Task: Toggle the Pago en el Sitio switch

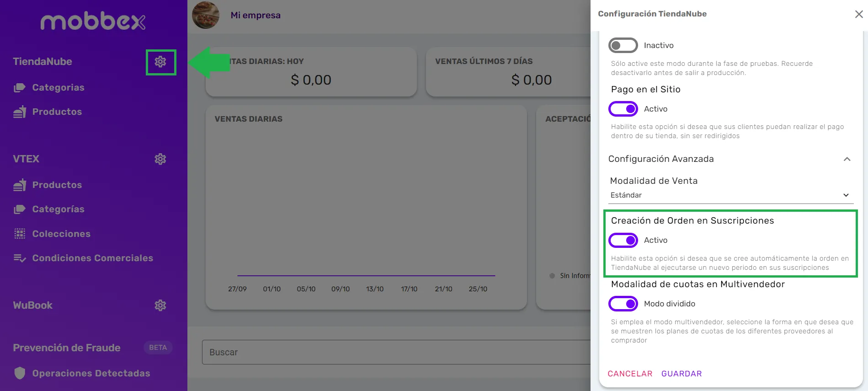Action: point(623,109)
